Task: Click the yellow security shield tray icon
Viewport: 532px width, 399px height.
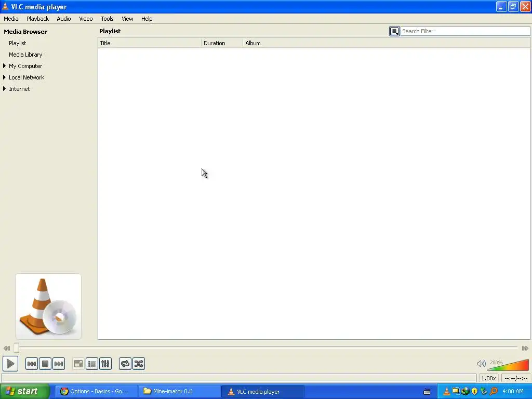Action: point(474,392)
